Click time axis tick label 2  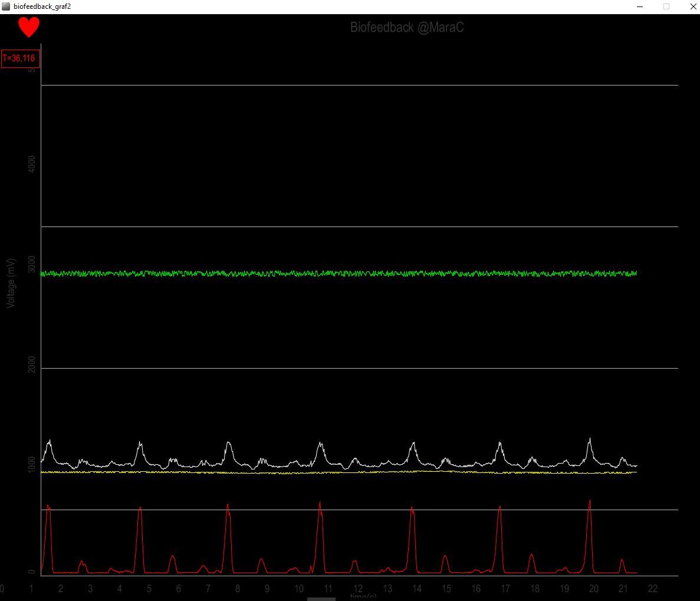(61, 589)
